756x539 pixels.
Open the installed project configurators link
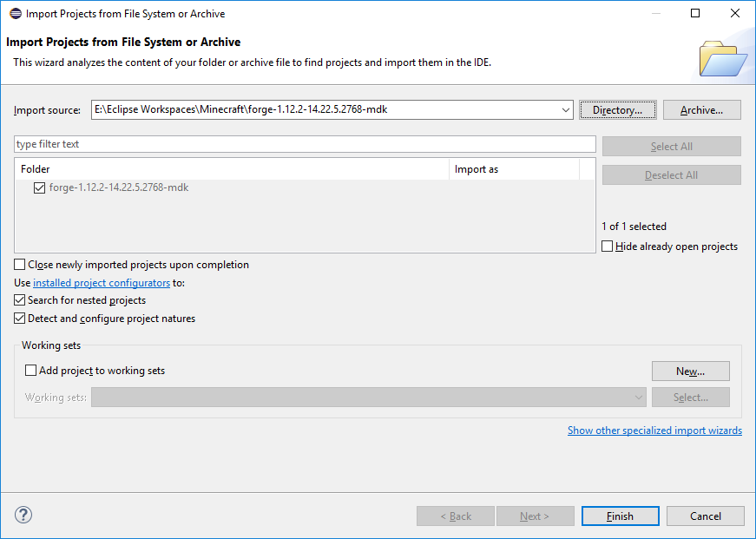click(x=102, y=283)
